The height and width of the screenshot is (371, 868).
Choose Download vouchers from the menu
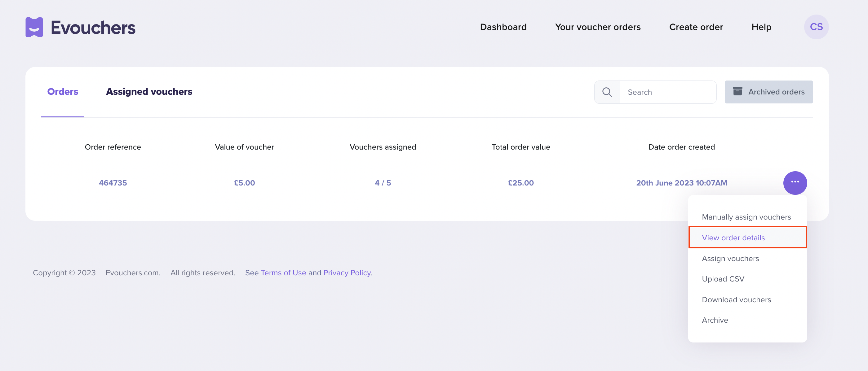click(736, 299)
